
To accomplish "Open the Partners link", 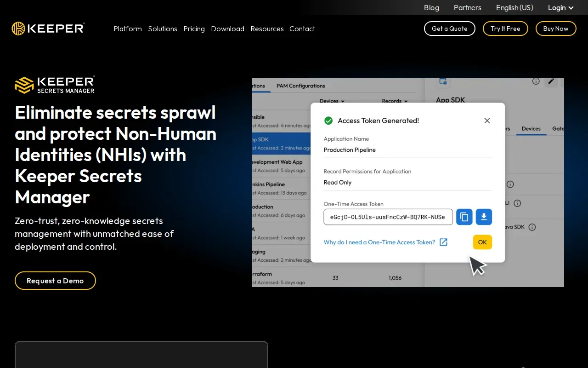I will [x=467, y=8].
